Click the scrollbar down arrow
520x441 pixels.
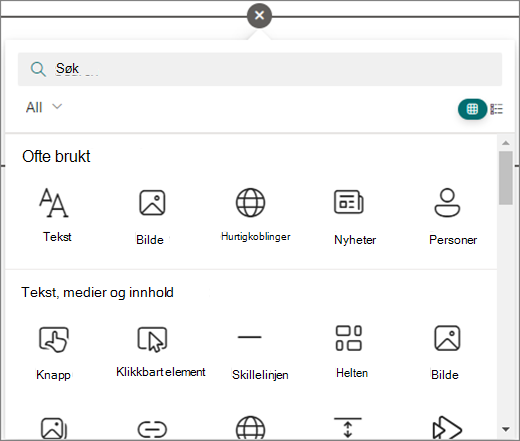tap(506, 429)
